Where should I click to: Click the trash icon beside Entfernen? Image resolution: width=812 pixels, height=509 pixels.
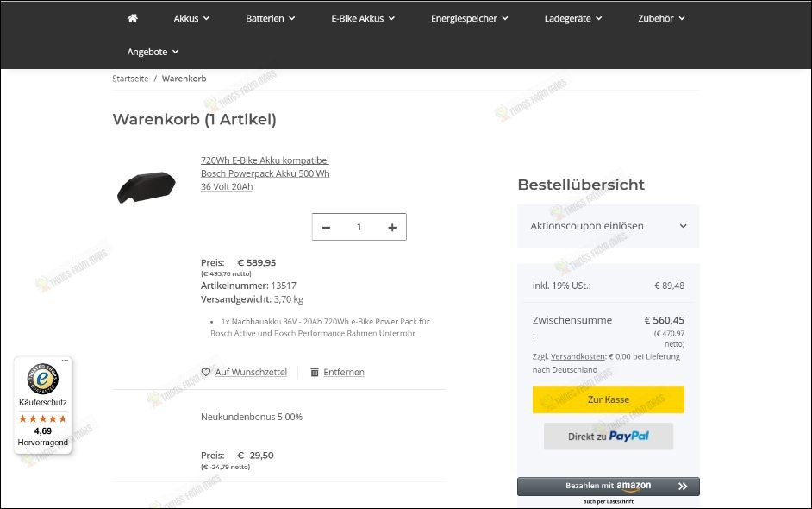click(x=314, y=372)
